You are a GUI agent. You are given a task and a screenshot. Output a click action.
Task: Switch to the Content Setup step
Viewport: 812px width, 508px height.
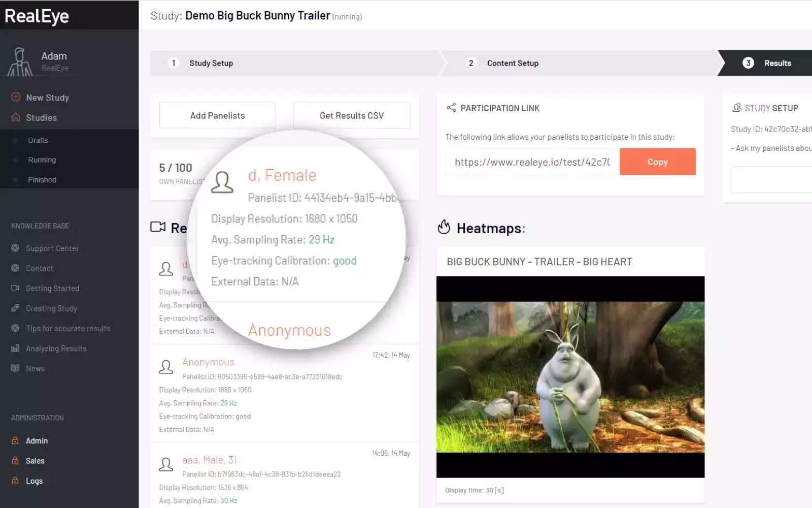tap(512, 63)
